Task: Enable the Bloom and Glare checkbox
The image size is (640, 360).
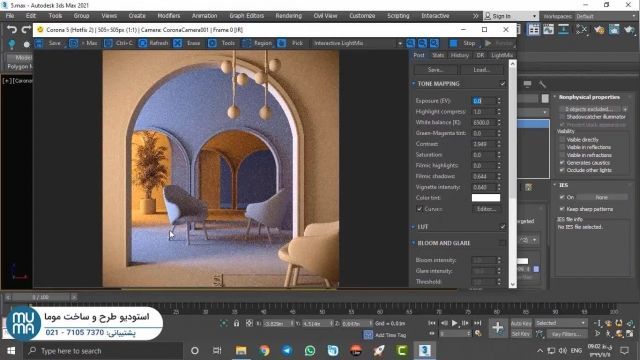Action: pyautogui.click(x=502, y=243)
